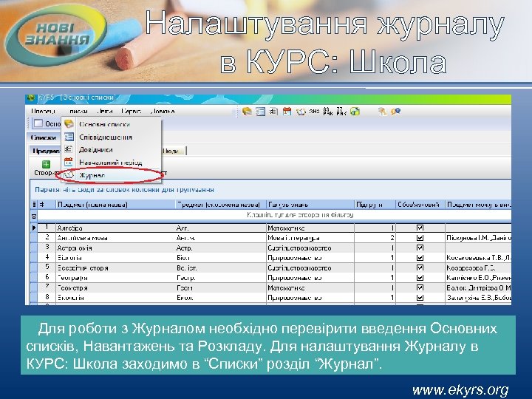Choose Довідники from the dropdown menu

tap(111, 149)
